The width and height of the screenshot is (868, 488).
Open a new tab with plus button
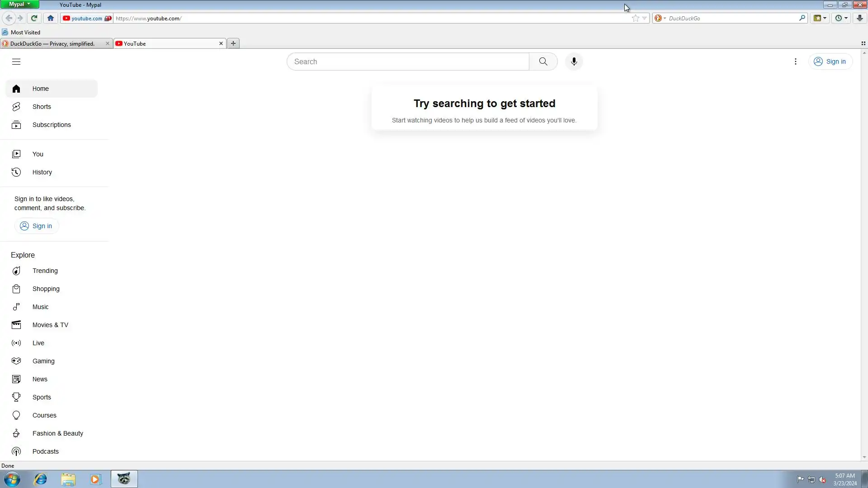(x=233, y=44)
